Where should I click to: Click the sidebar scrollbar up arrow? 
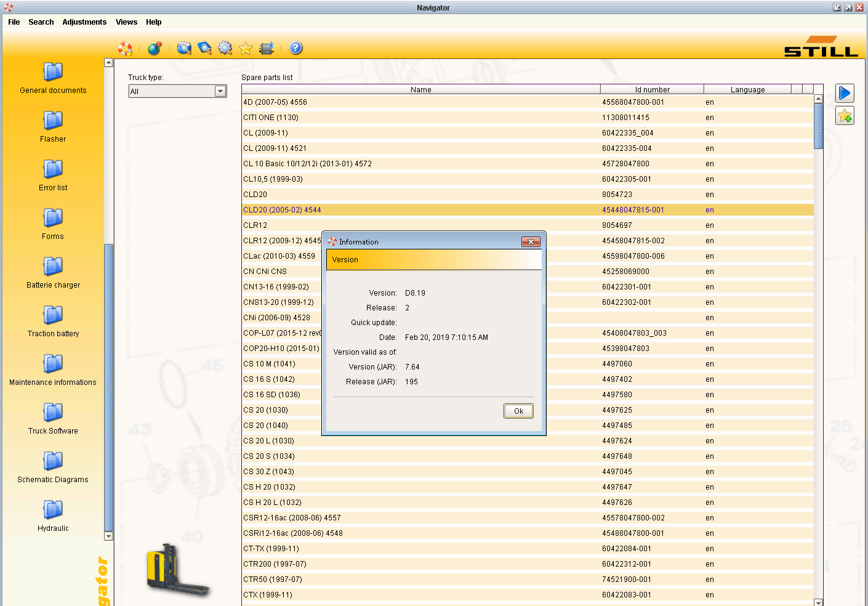pyautogui.click(x=109, y=63)
